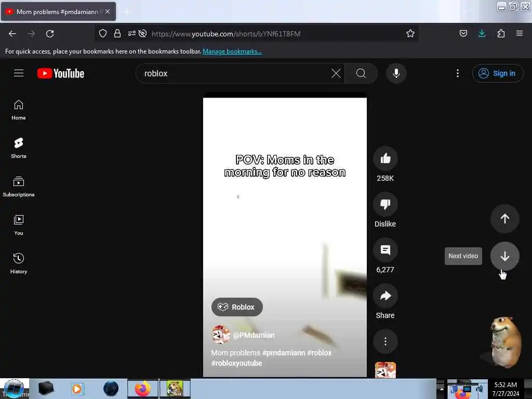Open the hamster app in taskbar
The width and height of the screenshot is (532, 399).
175,389
